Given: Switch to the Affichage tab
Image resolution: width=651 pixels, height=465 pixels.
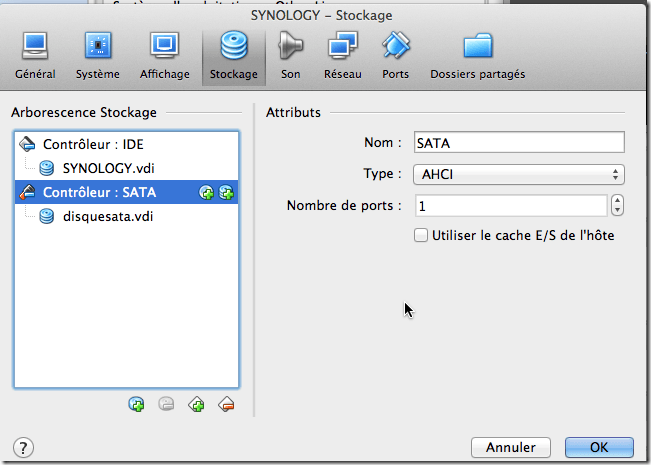Looking at the screenshot, I should click(165, 56).
